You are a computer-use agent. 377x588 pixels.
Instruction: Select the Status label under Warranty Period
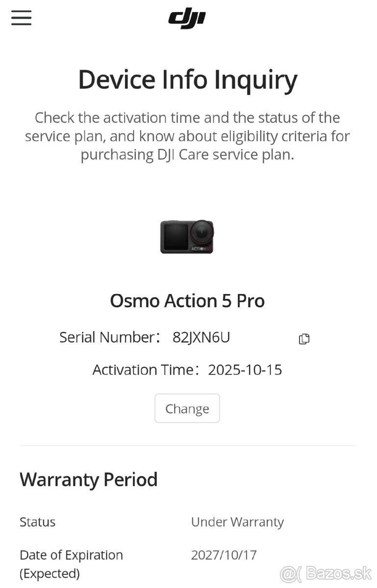coord(37,522)
